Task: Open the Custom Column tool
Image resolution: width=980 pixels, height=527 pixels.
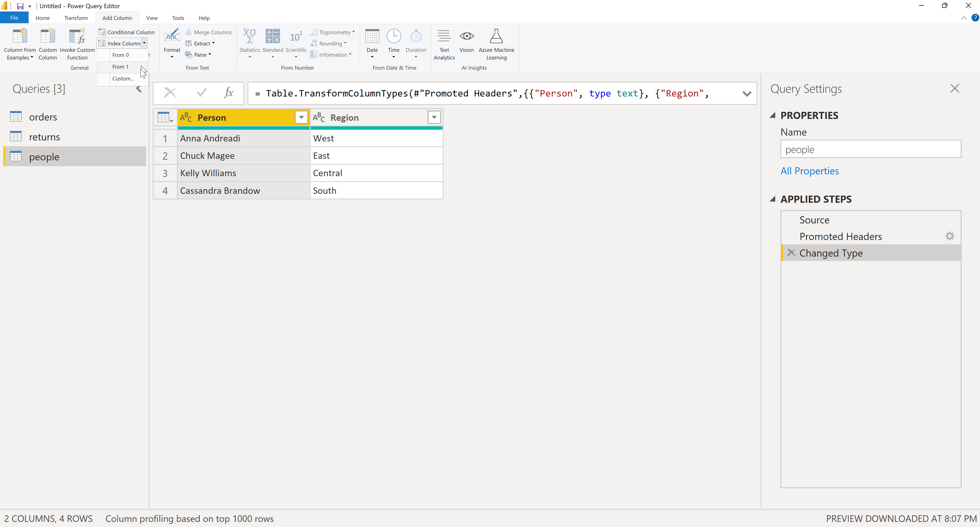Action: pos(48,37)
